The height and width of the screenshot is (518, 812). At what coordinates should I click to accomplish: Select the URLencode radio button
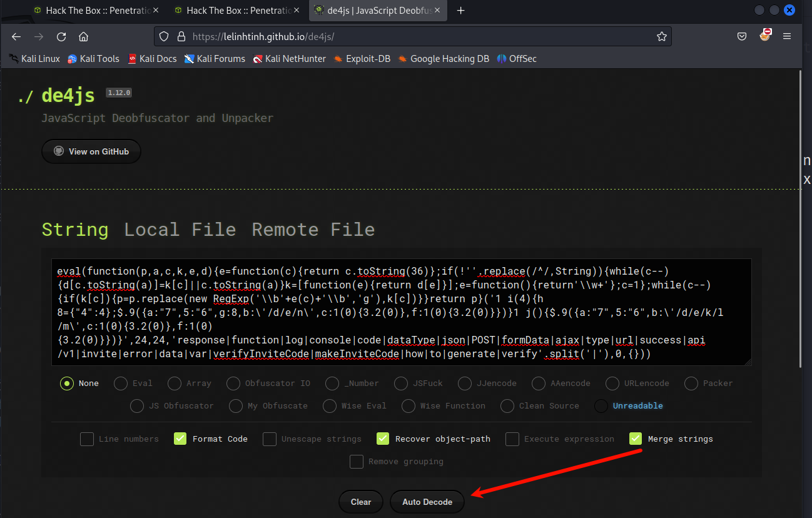tap(612, 383)
